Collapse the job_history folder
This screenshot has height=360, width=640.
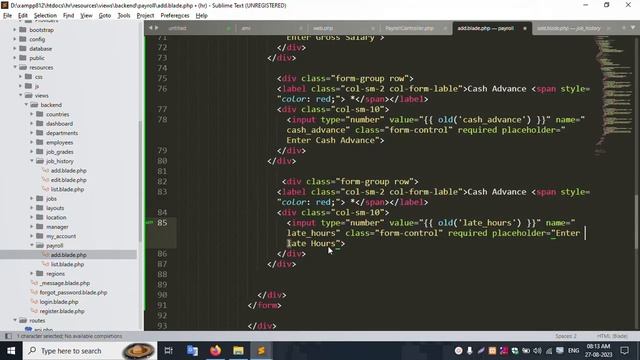point(32,161)
